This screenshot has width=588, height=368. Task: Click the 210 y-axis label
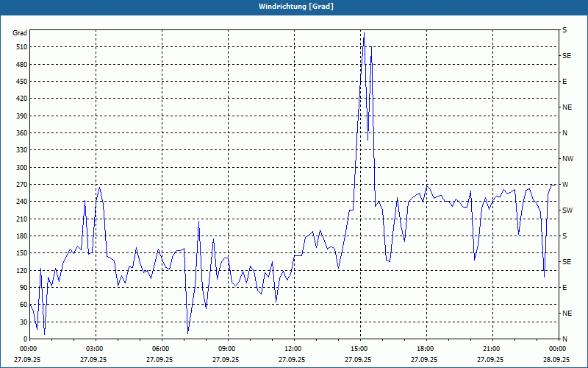click(x=21, y=219)
